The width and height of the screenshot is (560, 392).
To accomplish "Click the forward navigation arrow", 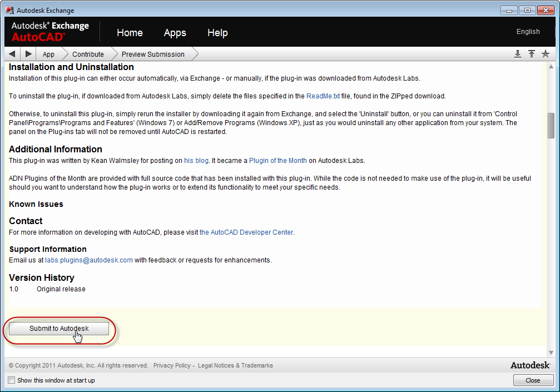I will tap(28, 54).
